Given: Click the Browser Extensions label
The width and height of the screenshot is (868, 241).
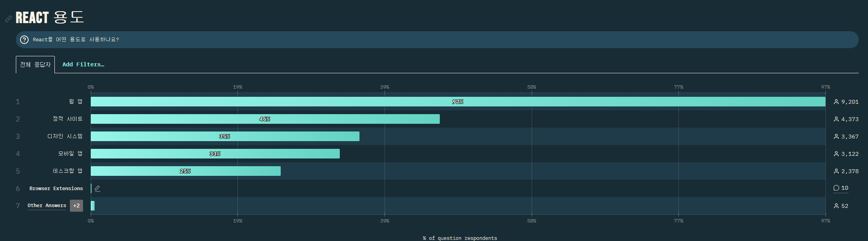Looking at the screenshot, I should (x=56, y=188).
